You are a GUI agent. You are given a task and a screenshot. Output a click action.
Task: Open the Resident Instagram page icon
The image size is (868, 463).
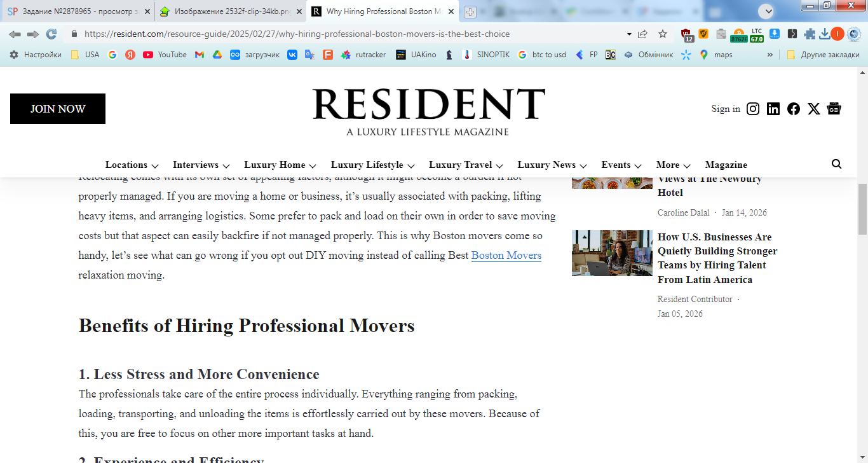[x=753, y=109]
